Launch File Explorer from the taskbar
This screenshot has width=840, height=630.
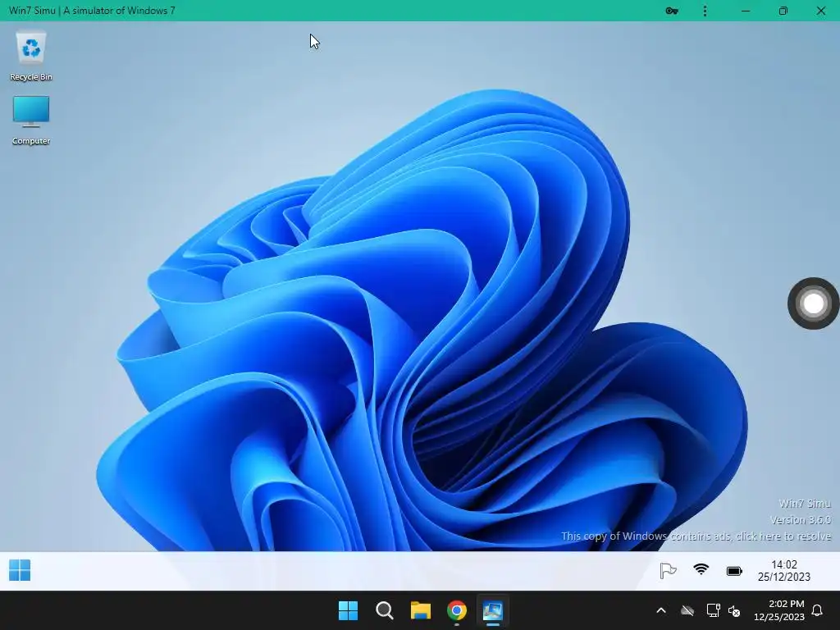click(x=421, y=610)
